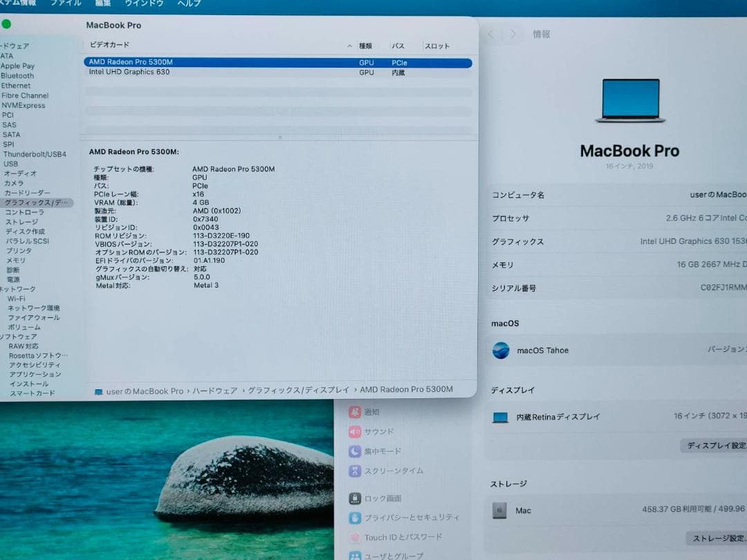Select ファイアウォール in the sidebar
The image size is (747, 560).
[x=34, y=317]
